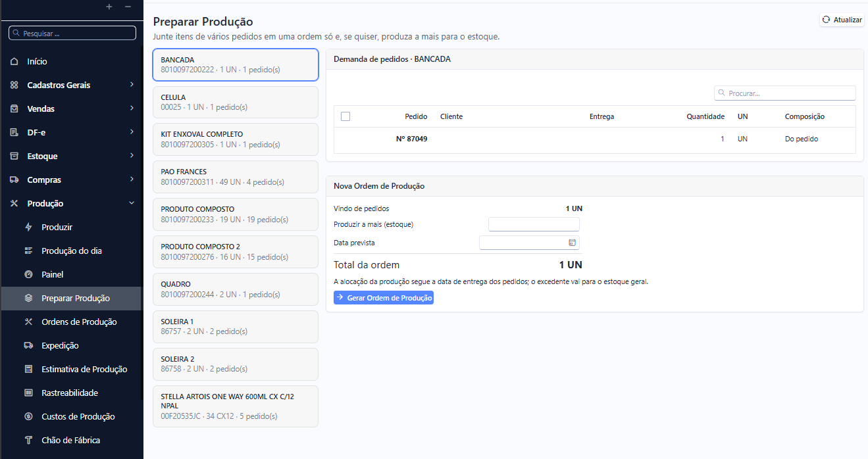The image size is (868, 459).
Task: Click the Pesquisar sidebar search field
Action: 72,33
